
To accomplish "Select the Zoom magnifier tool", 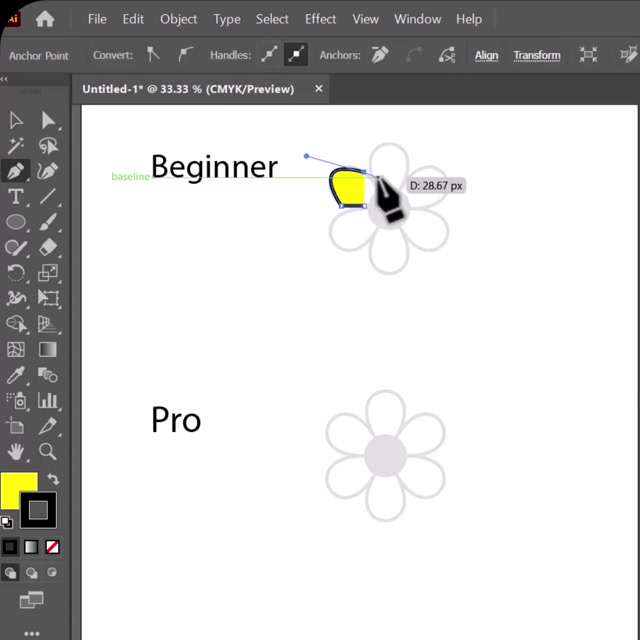I will [47, 452].
